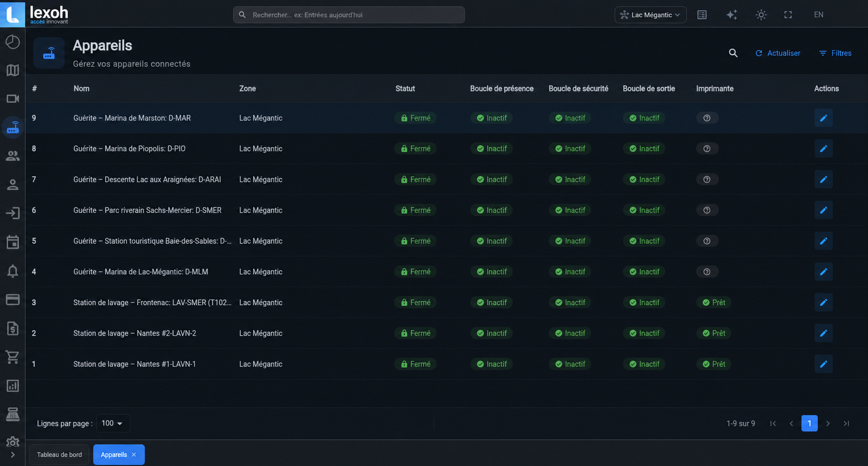
Task: Click the unknown printer icon for D-PIO row
Action: (707, 149)
